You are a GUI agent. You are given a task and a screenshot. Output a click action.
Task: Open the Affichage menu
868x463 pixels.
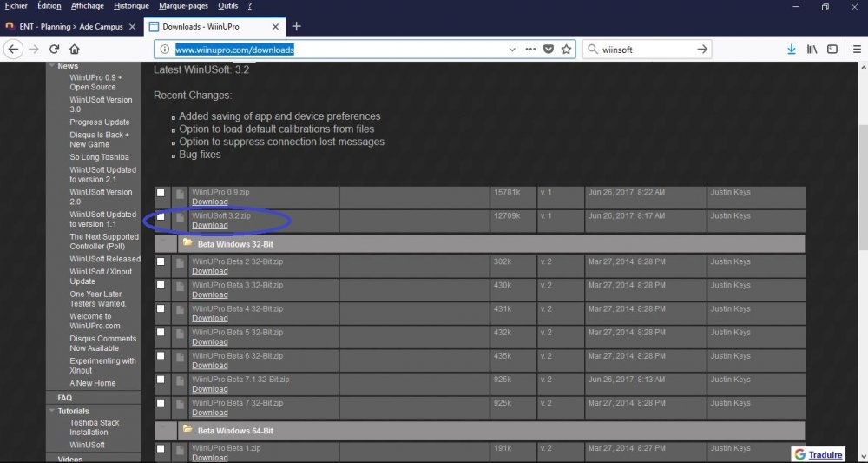click(x=88, y=6)
